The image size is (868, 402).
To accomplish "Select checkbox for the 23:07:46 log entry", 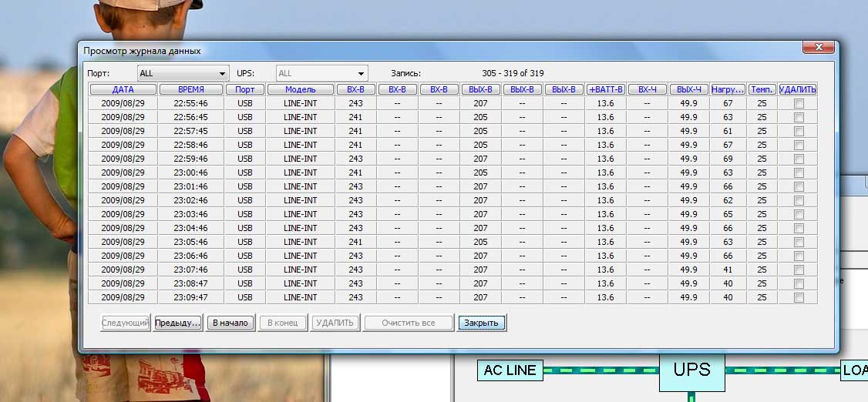I will click(x=799, y=270).
